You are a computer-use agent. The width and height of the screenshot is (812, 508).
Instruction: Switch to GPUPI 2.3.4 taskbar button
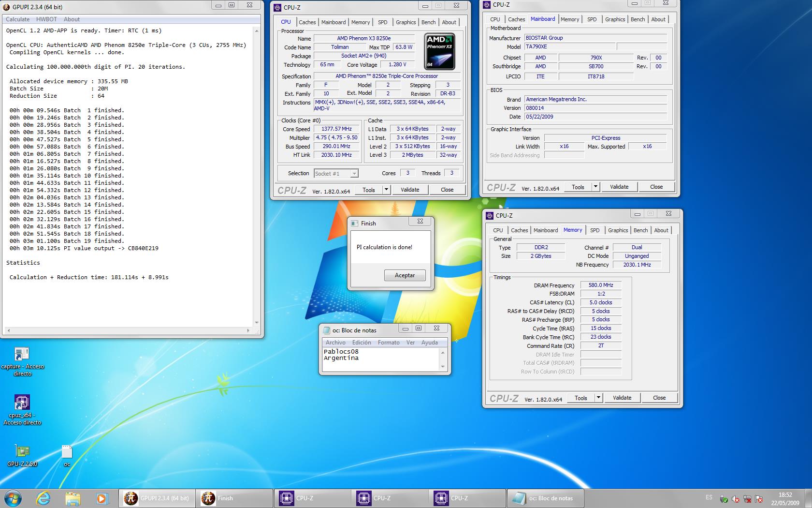[157, 498]
